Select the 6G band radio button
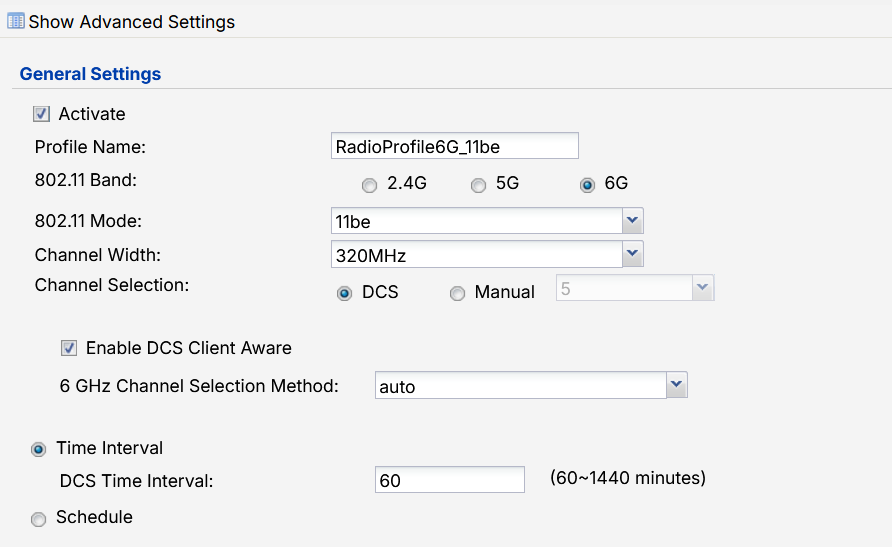The width and height of the screenshot is (892, 547). click(x=587, y=185)
